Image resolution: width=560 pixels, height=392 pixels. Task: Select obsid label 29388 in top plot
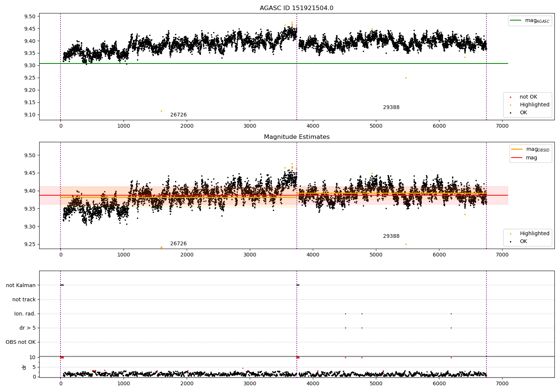pos(391,108)
